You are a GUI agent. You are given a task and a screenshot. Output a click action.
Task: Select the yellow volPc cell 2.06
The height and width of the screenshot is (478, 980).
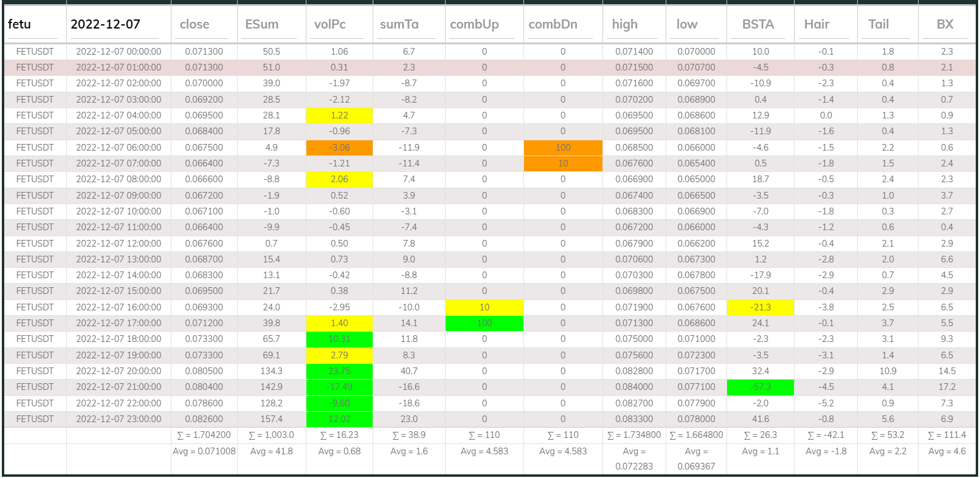pos(339,179)
